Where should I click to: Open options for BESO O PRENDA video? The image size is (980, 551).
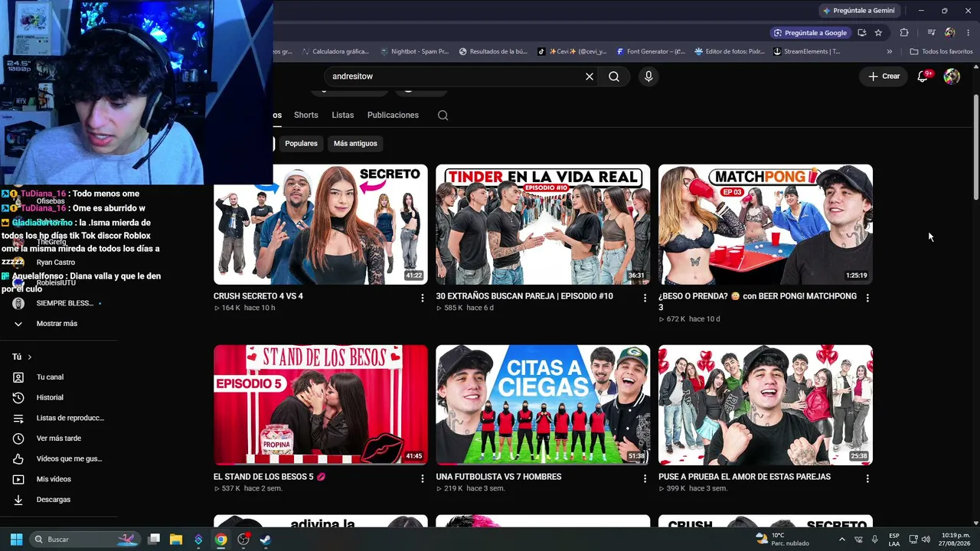tap(867, 298)
